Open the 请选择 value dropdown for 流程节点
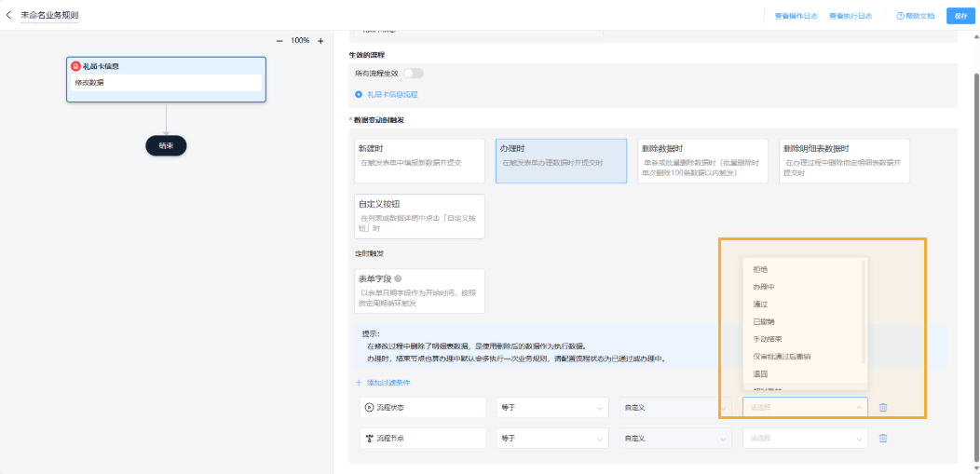This screenshot has height=474, width=980. (x=805, y=439)
